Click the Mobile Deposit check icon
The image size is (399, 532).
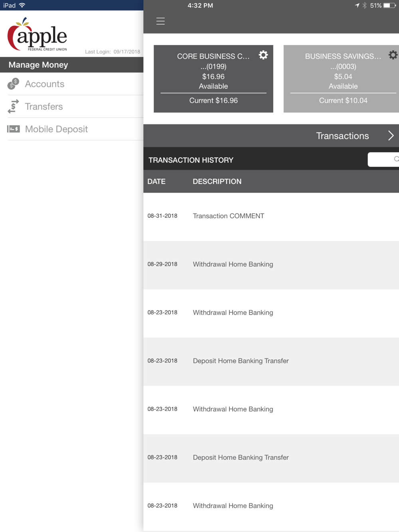click(14, 129)
